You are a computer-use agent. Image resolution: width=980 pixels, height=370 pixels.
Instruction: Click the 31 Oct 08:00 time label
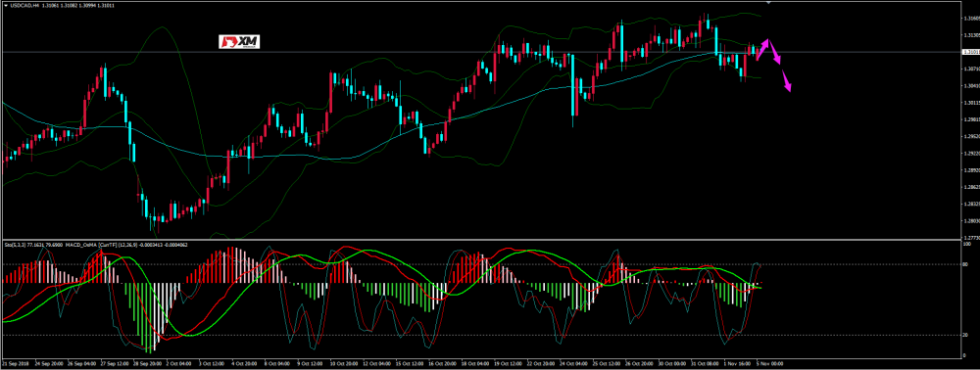(x=705, y=364)
